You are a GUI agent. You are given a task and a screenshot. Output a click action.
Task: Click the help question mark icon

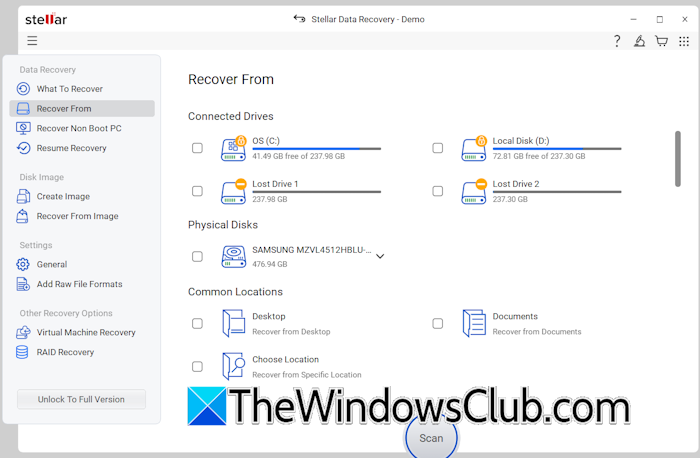point(617,41)
